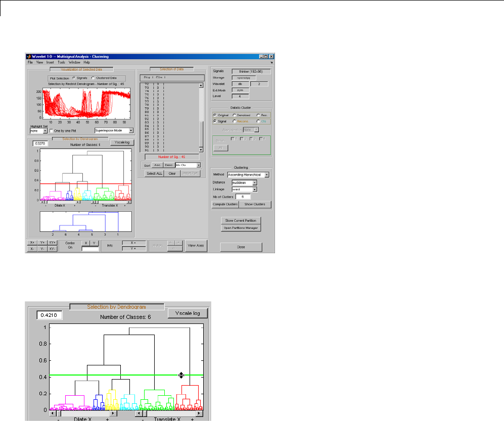Click the Clear button
This screenshot has height=421, width=504.
(172, 173)
